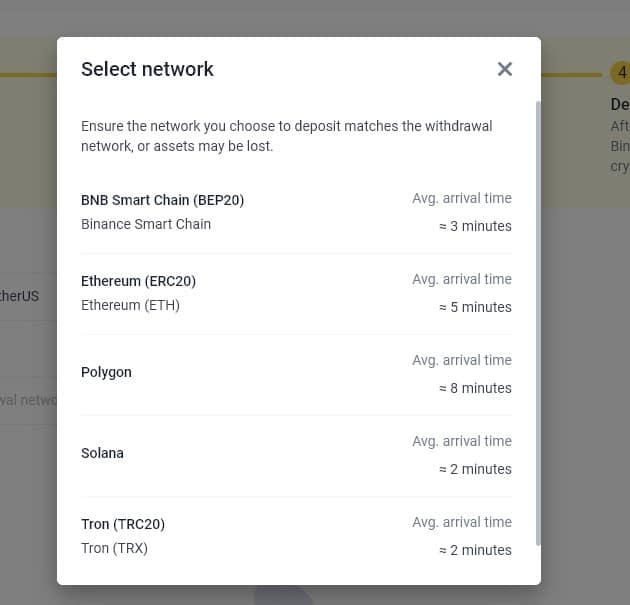Click the ≈ 8 minutes arrival time

[475, 388]
